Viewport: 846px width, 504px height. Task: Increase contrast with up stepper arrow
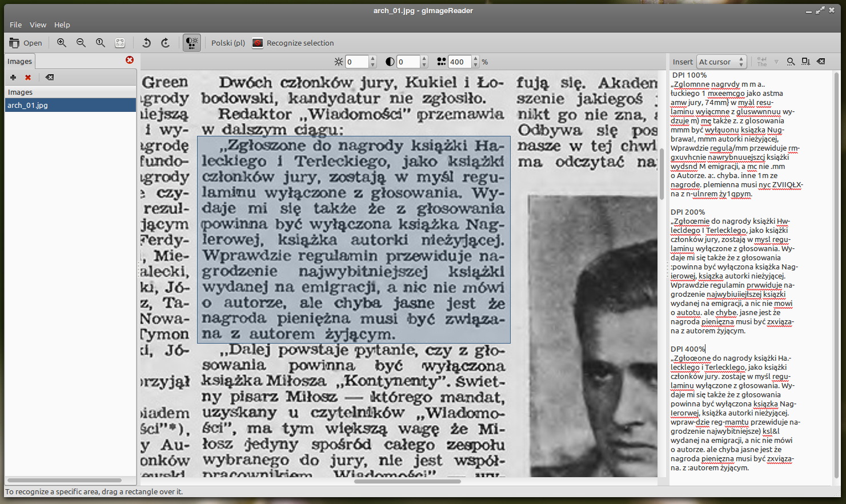(x=424, y=59)
